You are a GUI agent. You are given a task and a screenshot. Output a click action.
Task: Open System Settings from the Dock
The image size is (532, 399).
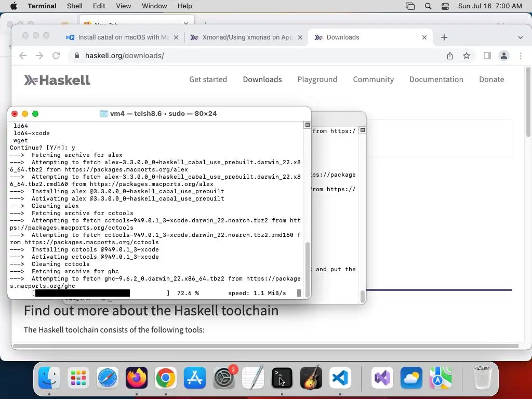click(224, 378)
